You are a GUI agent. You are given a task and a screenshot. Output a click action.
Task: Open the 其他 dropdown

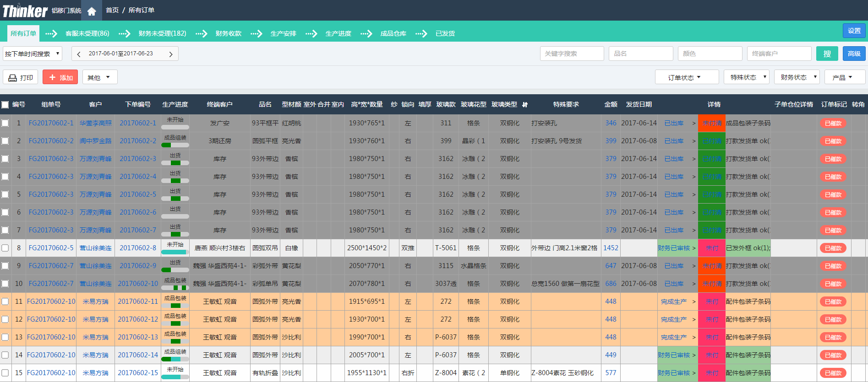point(100,77)
